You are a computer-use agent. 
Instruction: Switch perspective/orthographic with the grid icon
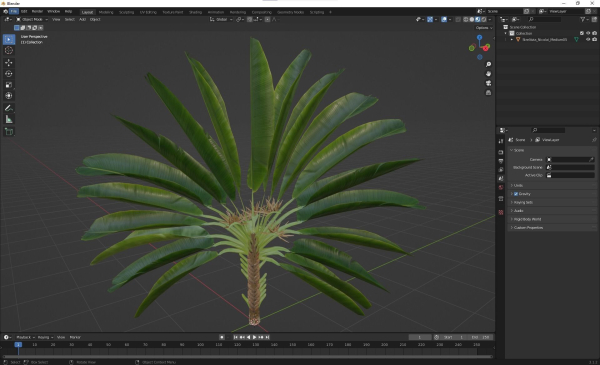488,93
